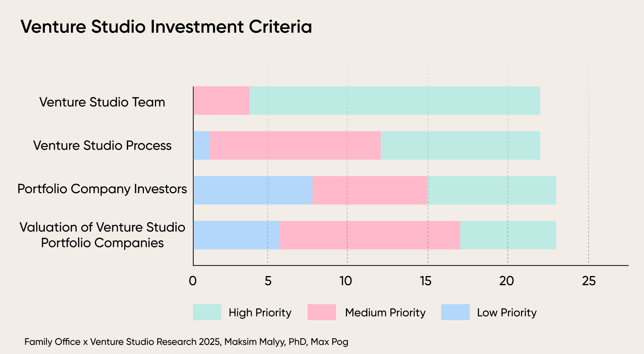The image size is (644, 354).
Task: Click the blue Low segment of Portfolio Company Investors bar
Action: pyautogui.click(x=253, y=190)
